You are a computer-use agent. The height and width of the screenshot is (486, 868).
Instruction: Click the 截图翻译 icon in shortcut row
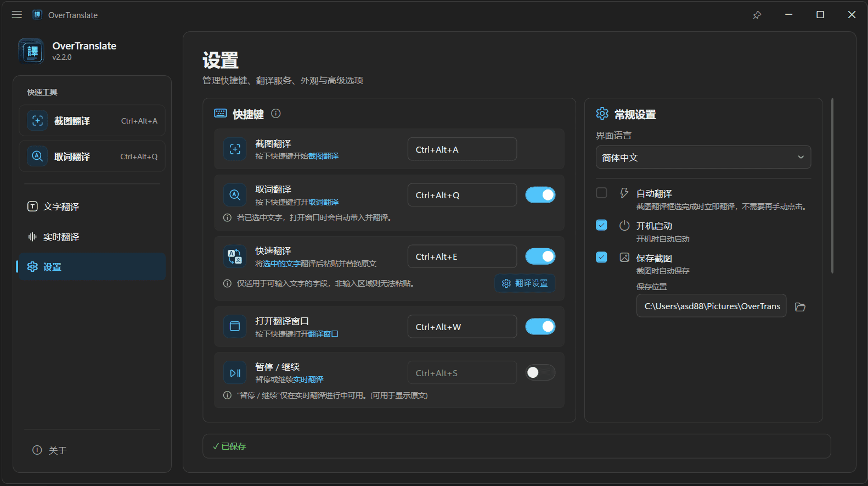pos(235,149)
